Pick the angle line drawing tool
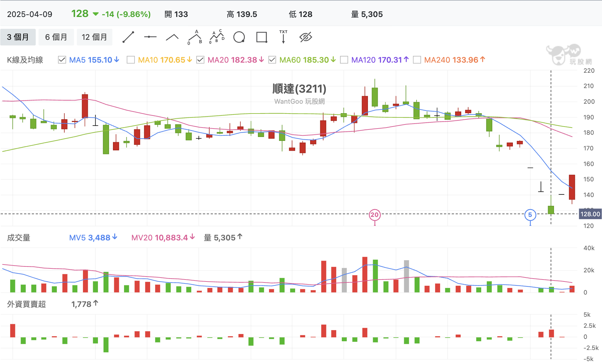This screenshot has height=364, width=602. (172, 37)
